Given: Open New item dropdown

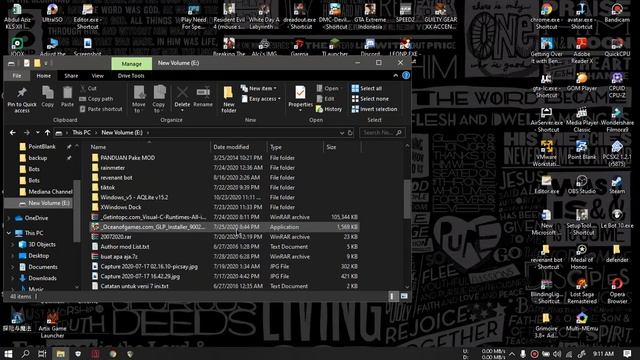Looking at the screenshot, I should click(x=259, y=88).
